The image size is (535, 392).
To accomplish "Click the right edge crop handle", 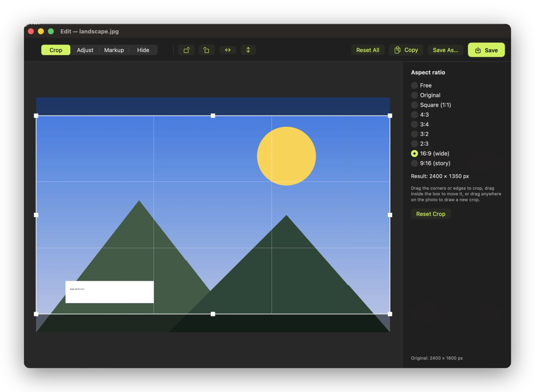I will tap(390, 215).
